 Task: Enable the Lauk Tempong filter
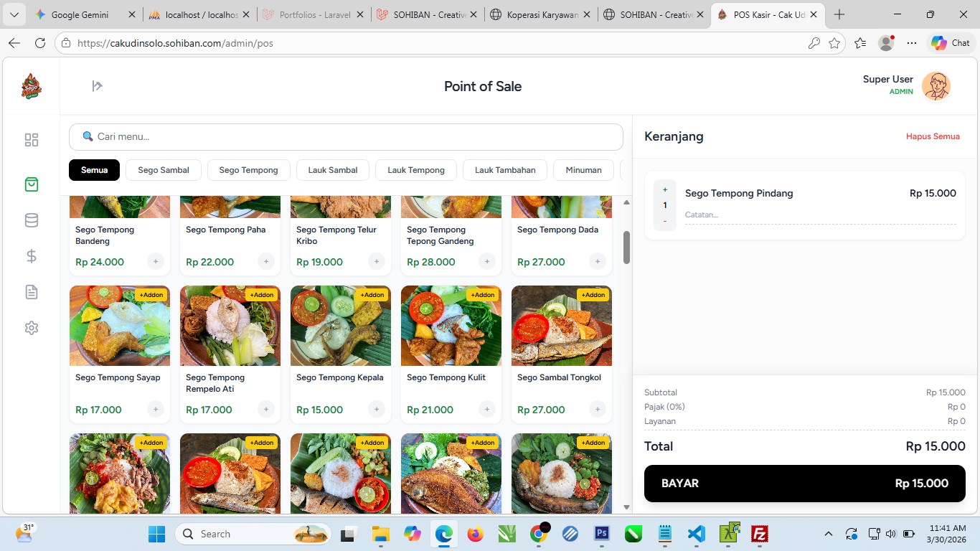[x=416, y=170]
